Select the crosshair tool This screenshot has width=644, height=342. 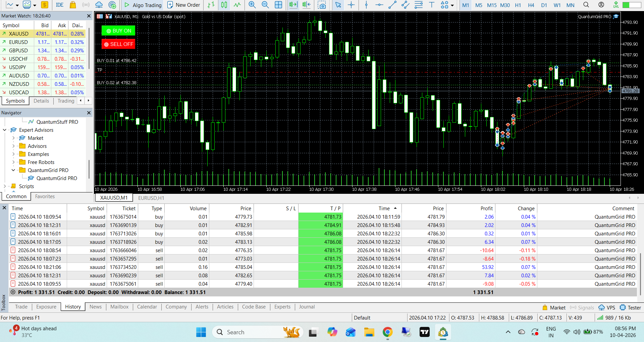[x=351, y=5]
